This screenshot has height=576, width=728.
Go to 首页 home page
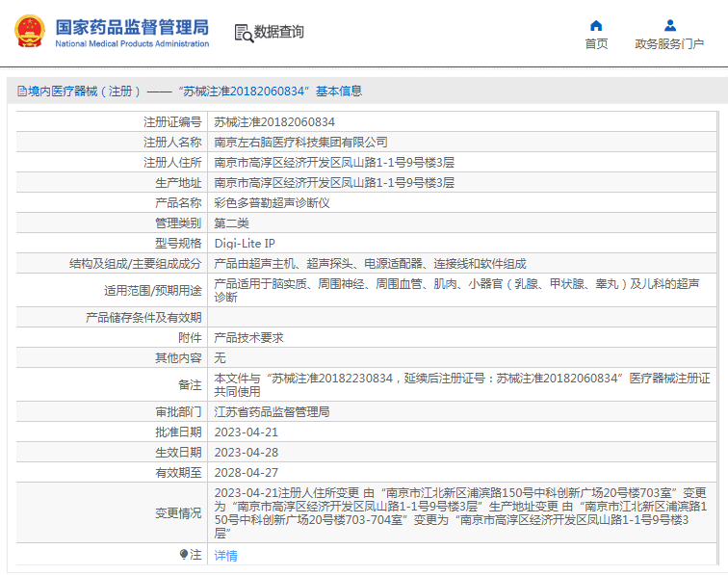tap(596, 43)
